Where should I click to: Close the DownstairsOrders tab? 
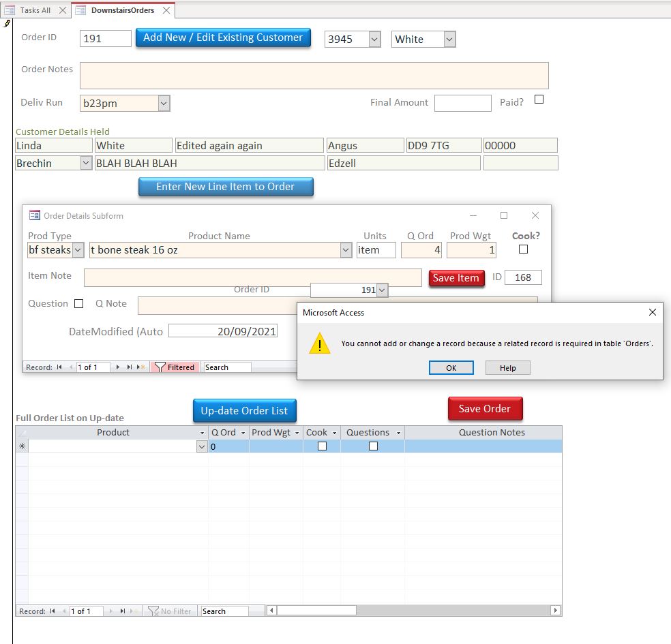pos(166,10)
